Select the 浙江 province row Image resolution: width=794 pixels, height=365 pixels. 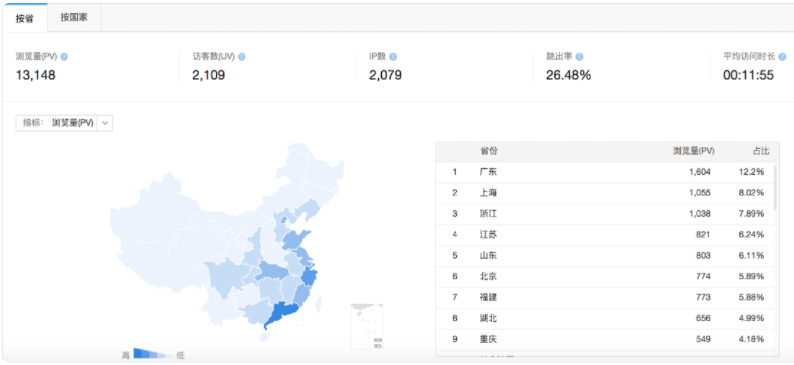click(605, 214)
